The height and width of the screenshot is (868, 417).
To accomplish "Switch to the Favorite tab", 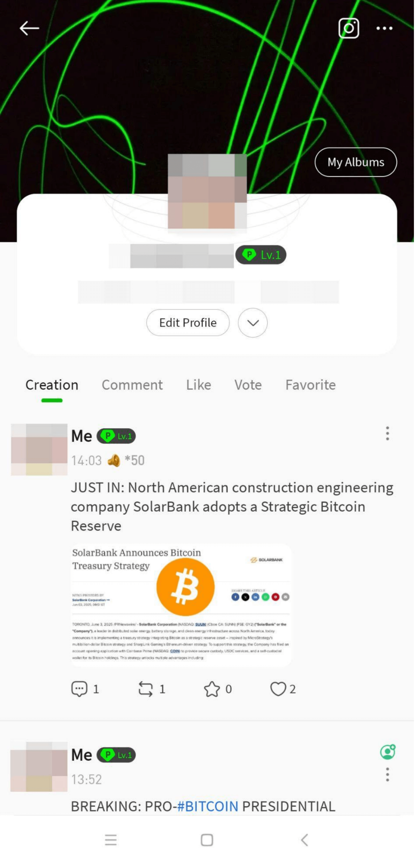I will [310, 385].
